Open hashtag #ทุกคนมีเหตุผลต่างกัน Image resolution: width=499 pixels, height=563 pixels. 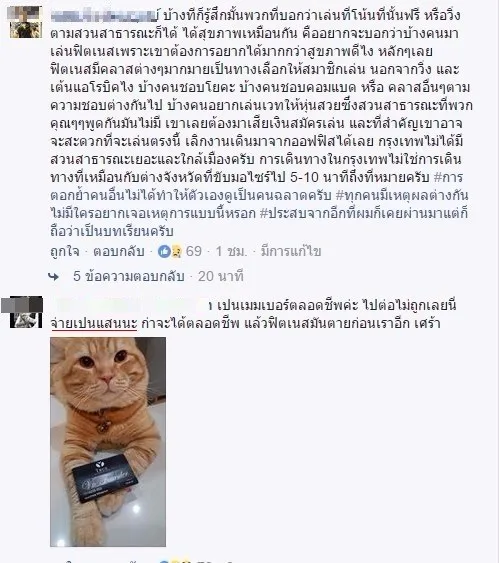coord(402,195)
